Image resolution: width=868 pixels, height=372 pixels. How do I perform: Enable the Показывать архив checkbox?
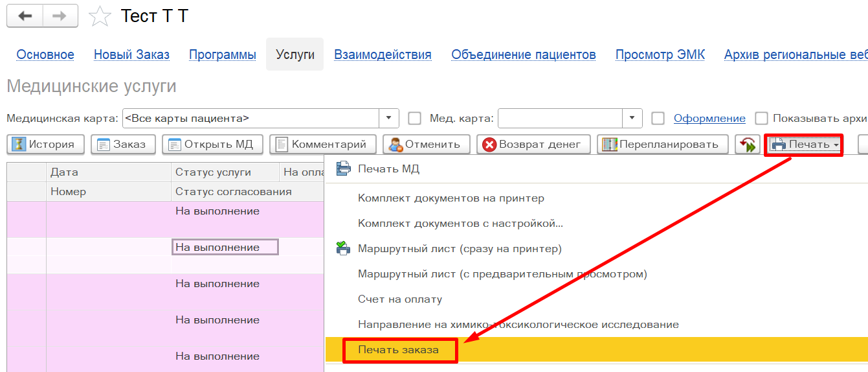point(762,119)
